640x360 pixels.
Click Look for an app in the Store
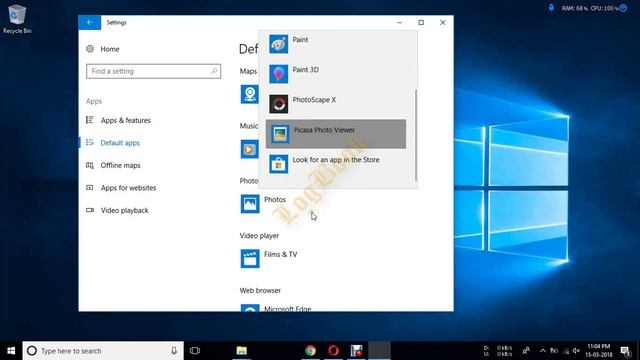336,164
